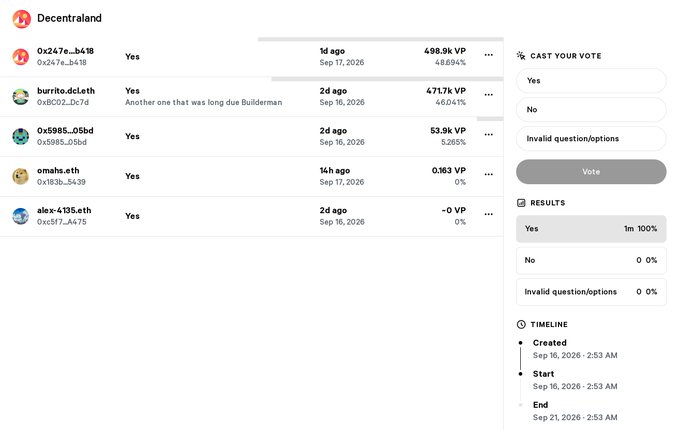
Task: Click the End timeline marker
Action: tap(521, 405)
